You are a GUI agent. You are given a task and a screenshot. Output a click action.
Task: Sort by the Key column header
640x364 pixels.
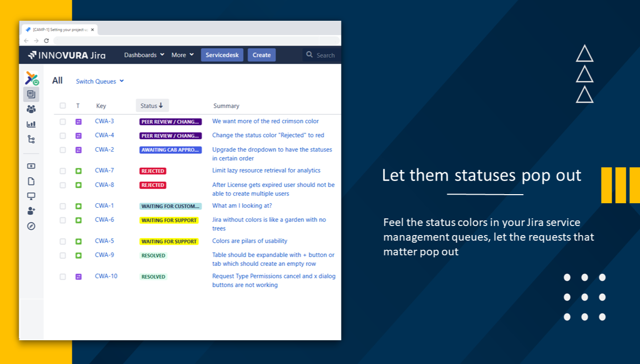click(x=101, y=106)
